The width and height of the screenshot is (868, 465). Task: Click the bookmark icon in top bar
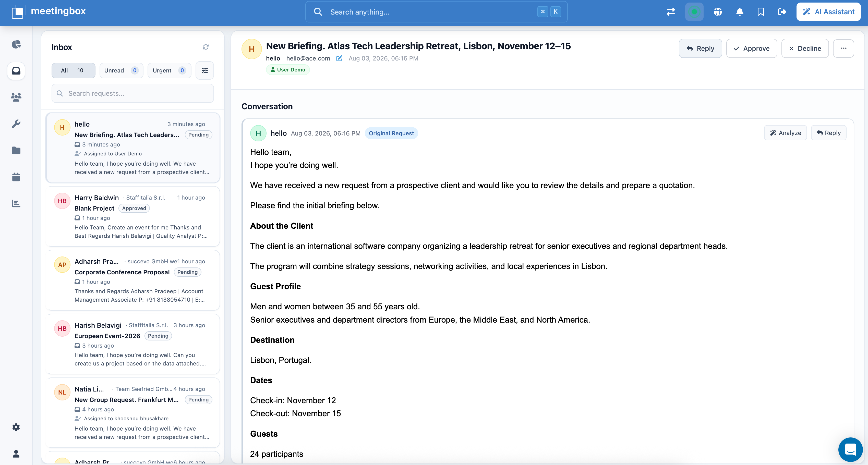pos(761,12)
